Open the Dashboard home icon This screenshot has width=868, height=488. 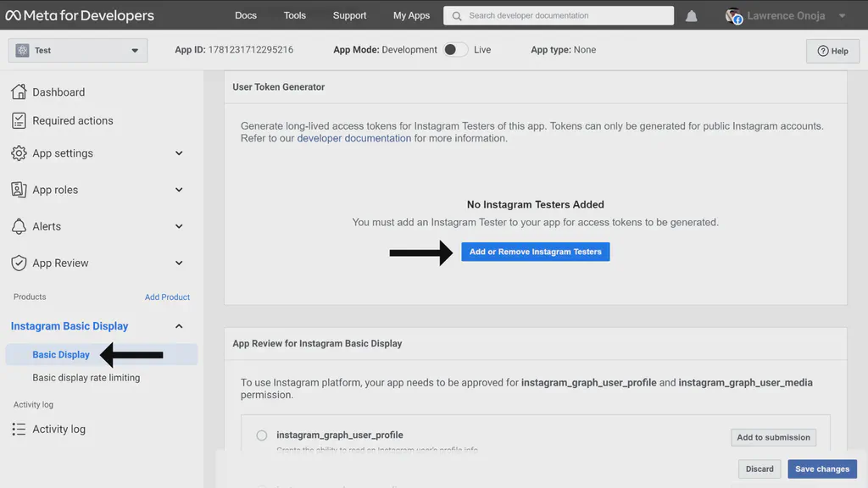(19, 91)
